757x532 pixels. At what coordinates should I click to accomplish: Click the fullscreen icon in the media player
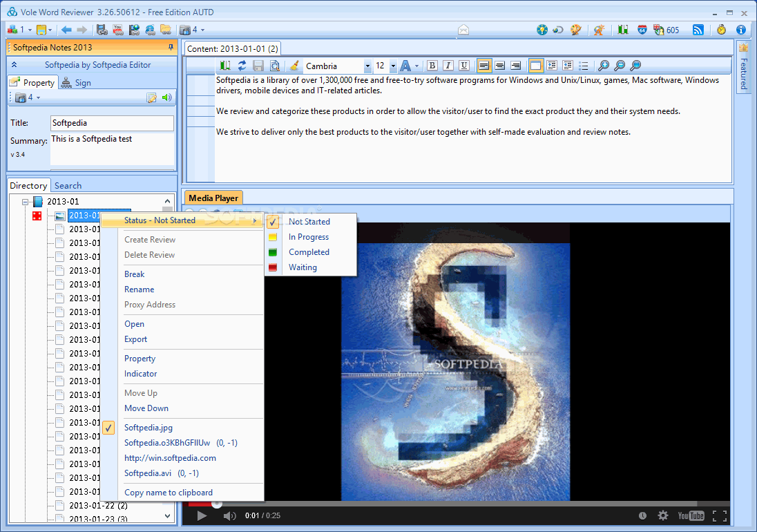click(x=719, y=515)
